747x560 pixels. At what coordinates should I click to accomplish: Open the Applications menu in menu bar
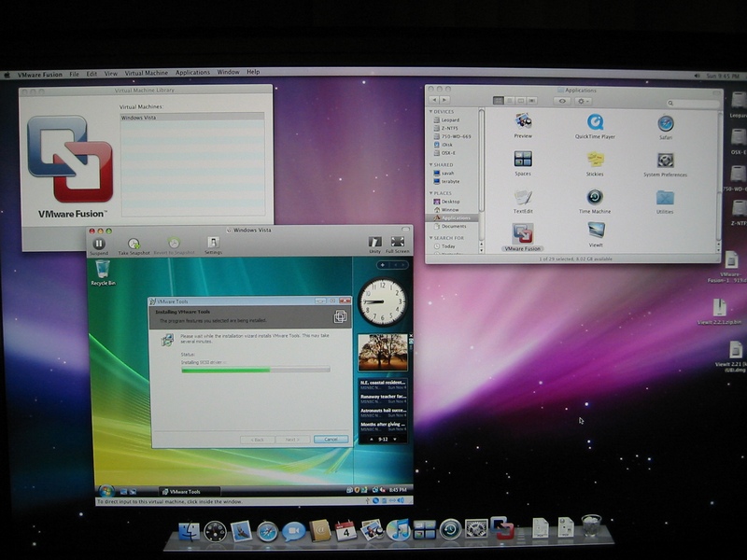pyautogui.click(x=192, y=73)
